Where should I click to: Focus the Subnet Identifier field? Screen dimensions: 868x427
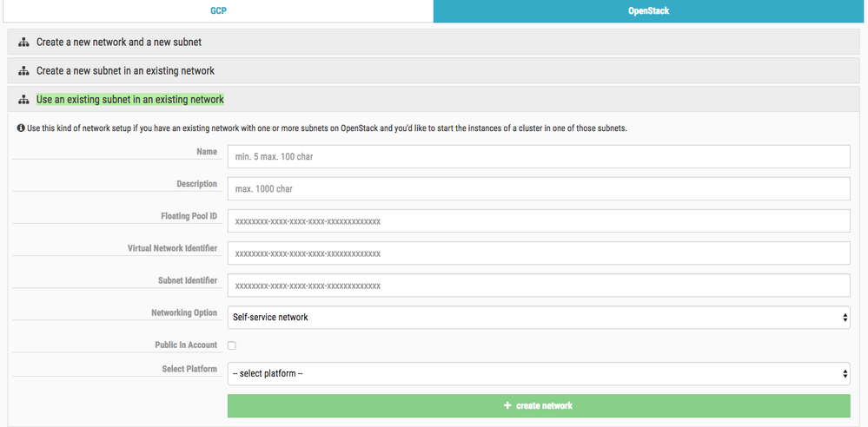(539, 286)
